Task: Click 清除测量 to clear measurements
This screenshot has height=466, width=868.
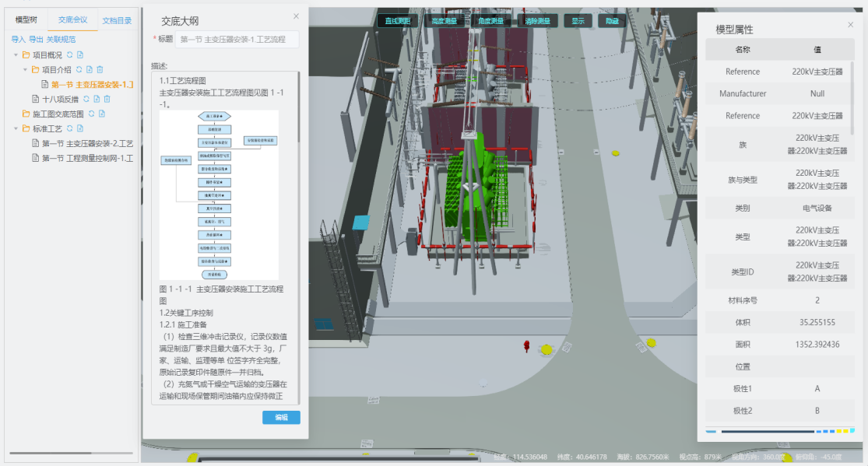Action: [537, 21]
